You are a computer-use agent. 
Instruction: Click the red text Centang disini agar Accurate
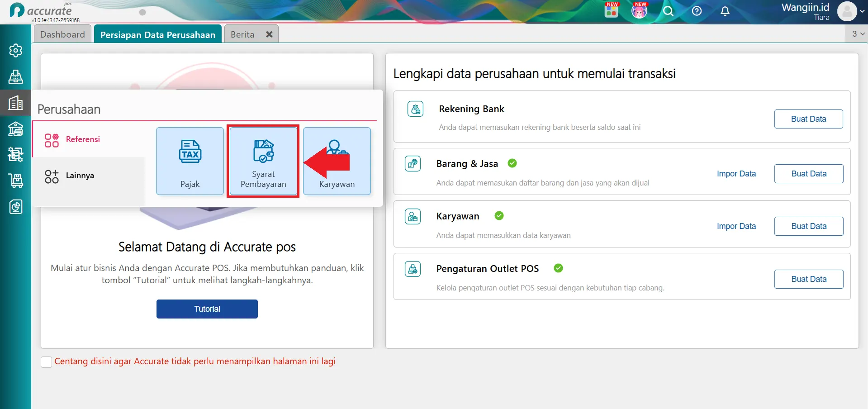[195, 361]
